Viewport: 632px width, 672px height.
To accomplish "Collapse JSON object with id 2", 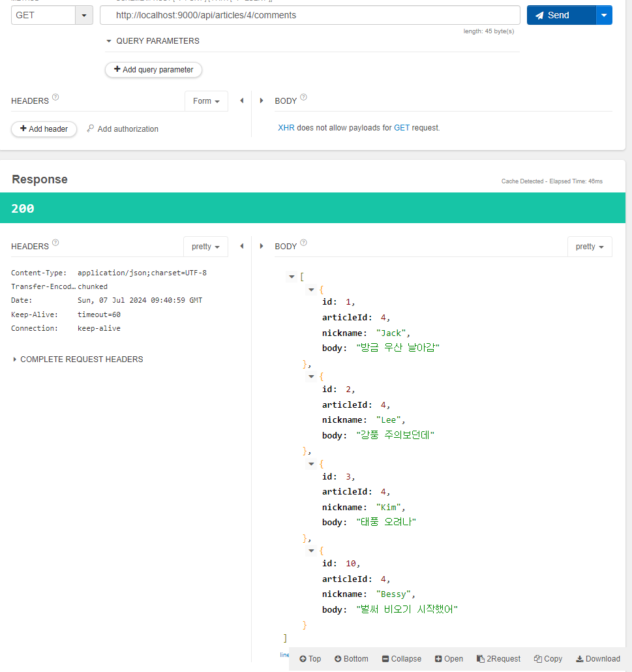I will coord(312,376).
